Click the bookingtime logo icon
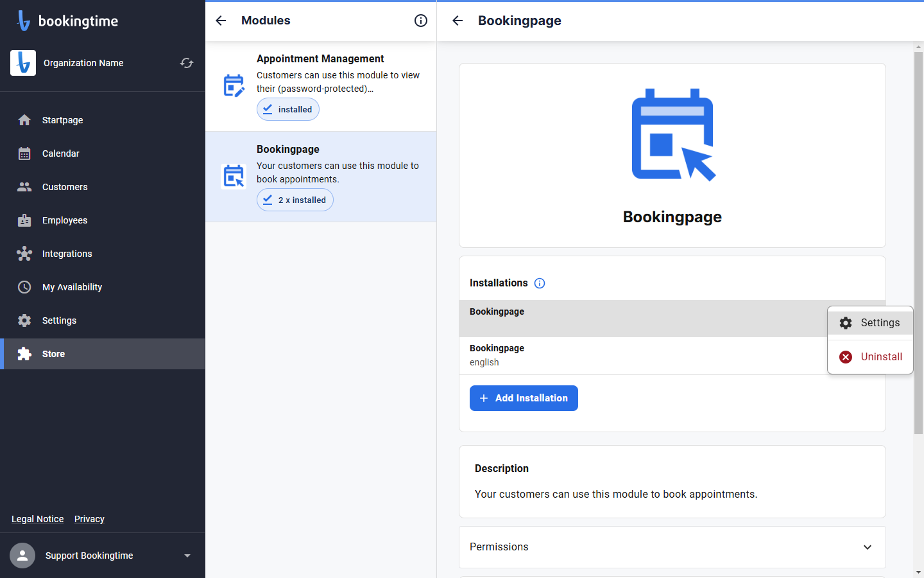 pyautogui.click(x=24, y=21)
